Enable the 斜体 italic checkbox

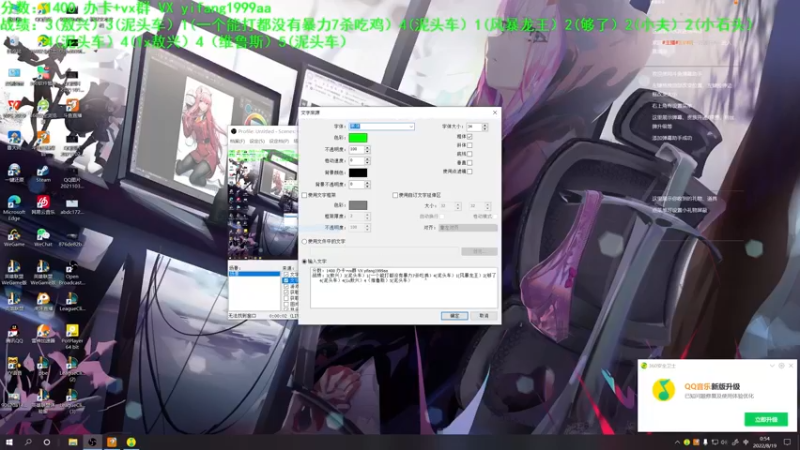pyautogui.click(x=469, y=145)
